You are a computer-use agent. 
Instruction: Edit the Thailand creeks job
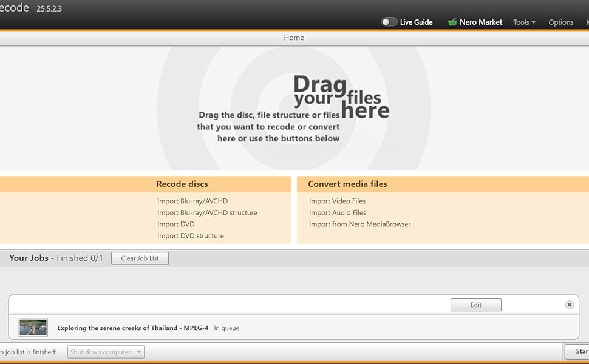point(476,305)
